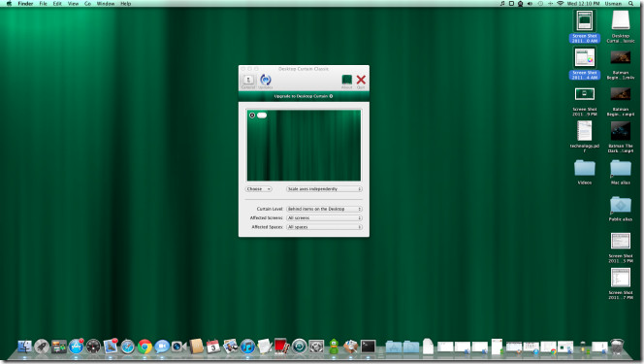This screenshot has height=364, width=644.
Task: Open the Updates pane in Desktop Curtain
Action: (266, 82)
